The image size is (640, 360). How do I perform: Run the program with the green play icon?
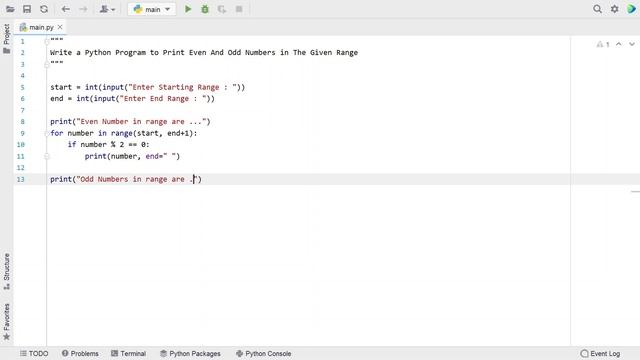188,9
